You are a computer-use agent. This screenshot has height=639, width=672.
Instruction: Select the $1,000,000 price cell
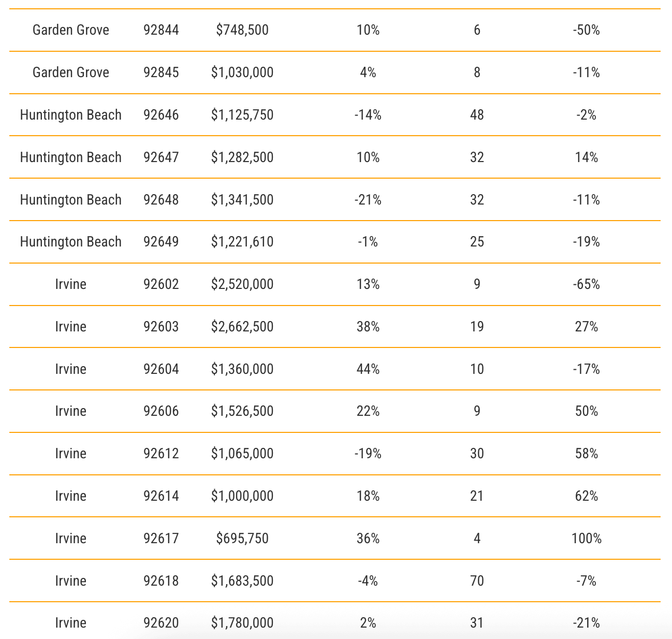tap(242, 496)
